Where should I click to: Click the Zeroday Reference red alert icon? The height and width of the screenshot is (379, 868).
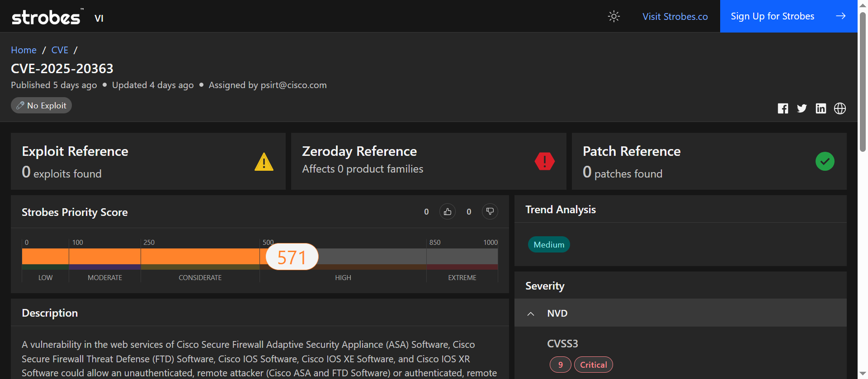[x=544, y=161]
